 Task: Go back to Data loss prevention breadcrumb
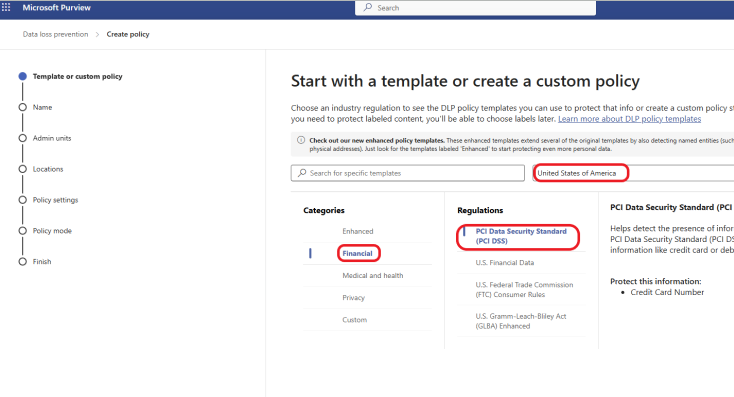55,34
